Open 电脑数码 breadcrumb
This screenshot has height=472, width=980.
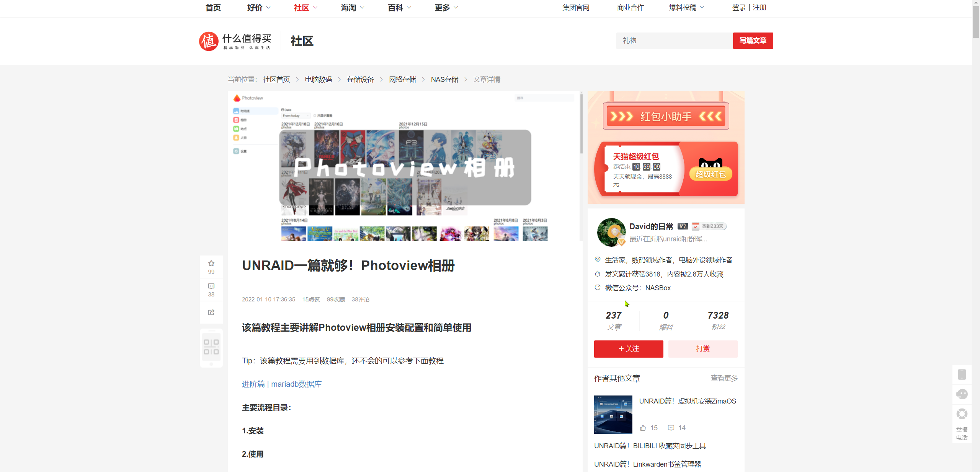point(318,80)
